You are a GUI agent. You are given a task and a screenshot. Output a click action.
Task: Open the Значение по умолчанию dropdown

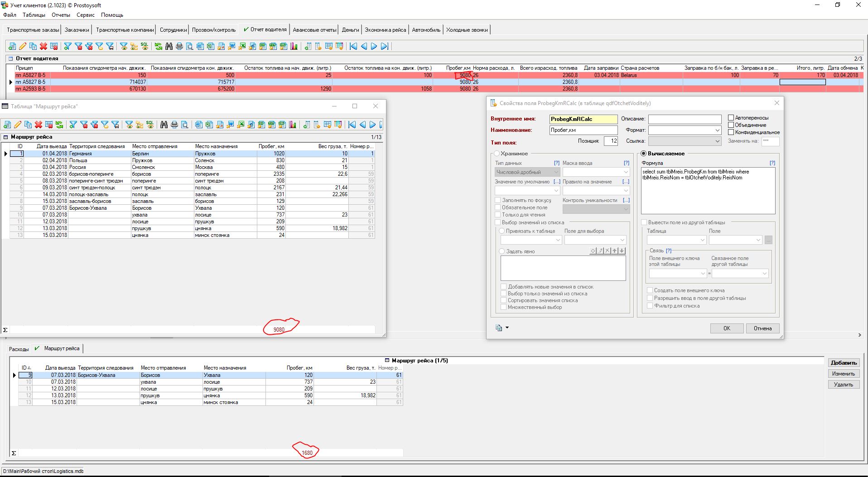click(556, 191)
